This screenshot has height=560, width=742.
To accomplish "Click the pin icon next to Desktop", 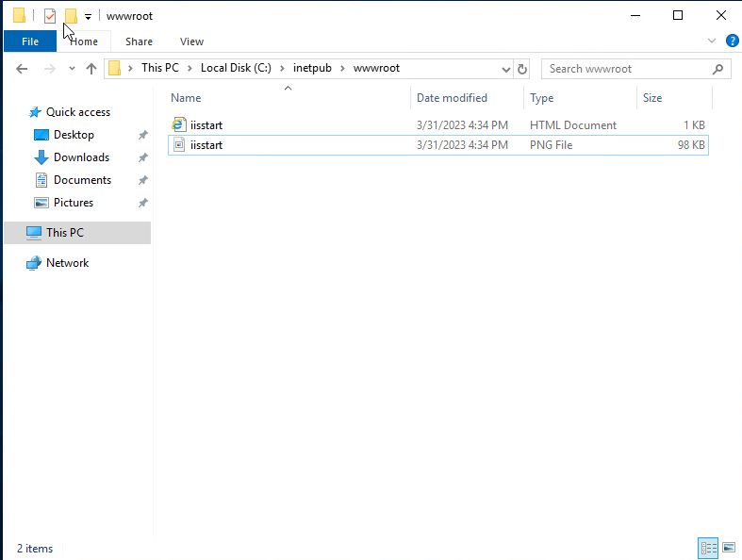I will pyautogui.click(x=143, y=136).
